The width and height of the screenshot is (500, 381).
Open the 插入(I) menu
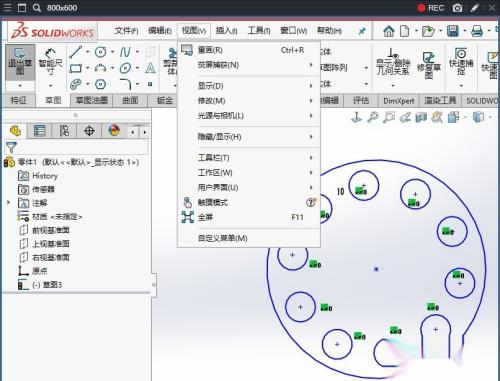[x=226, y=31]
